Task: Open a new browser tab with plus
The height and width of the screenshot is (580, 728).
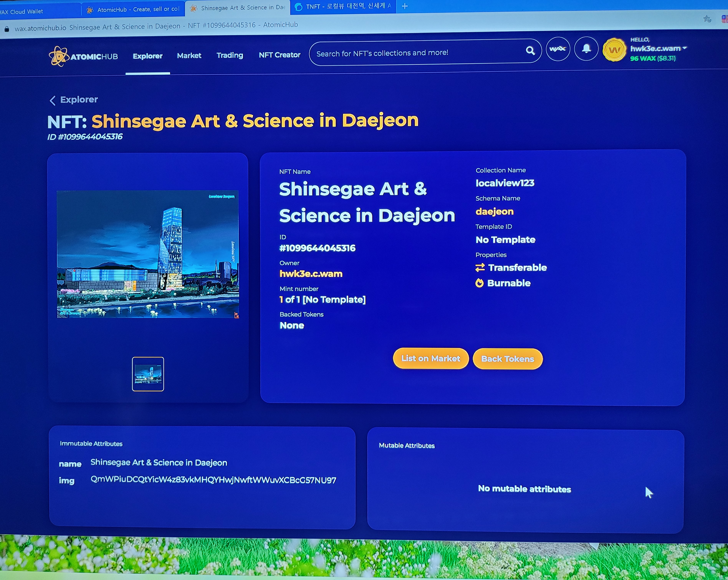Action: 405,6
